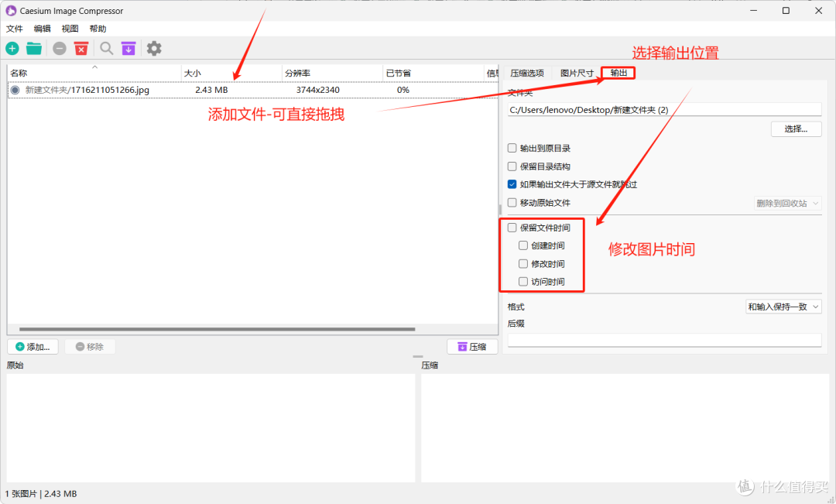
Task: Sort list by 名称 column header
Action: click(94, 73)
